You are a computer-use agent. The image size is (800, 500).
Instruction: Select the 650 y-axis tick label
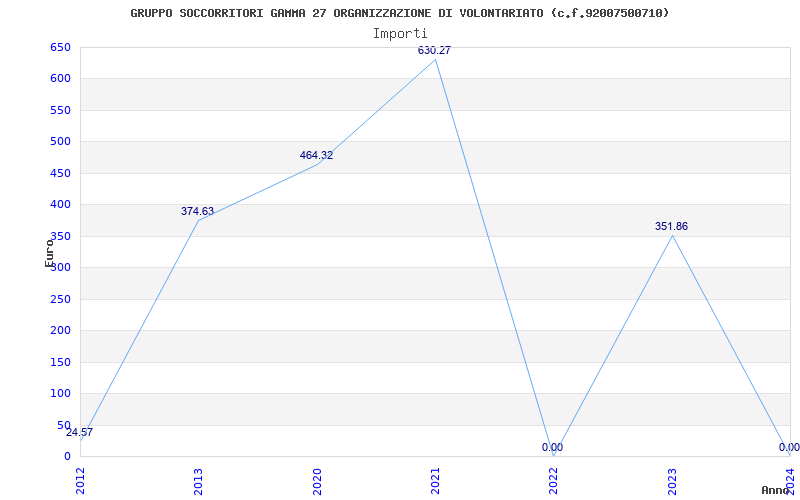(x=60, y=47)
